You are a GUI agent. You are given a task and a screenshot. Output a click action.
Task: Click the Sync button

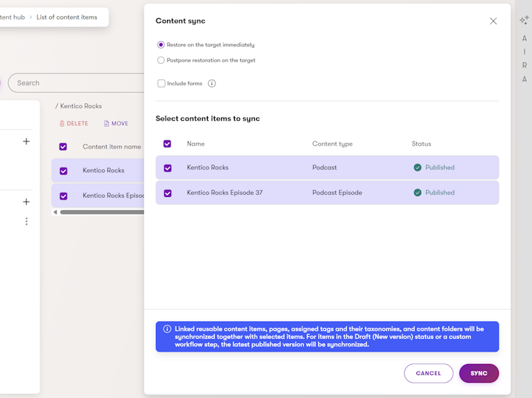[x=479, y=373]
